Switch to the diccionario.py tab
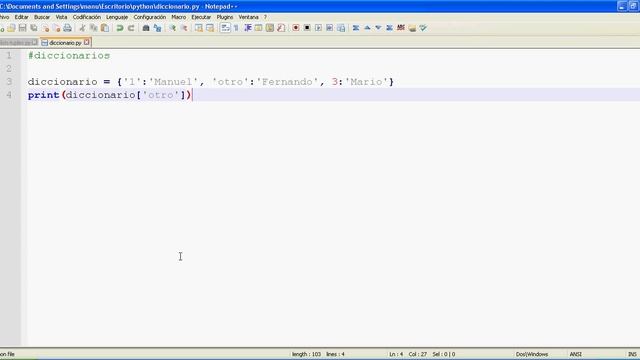 [65, 42]
